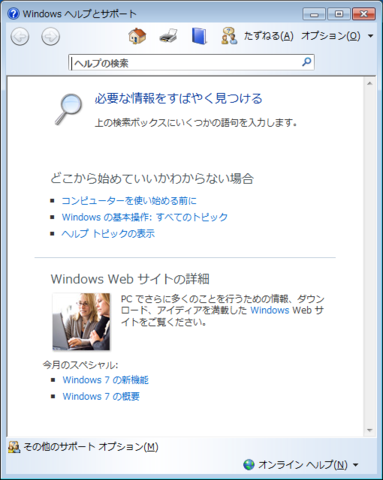This screenshot has width=383, height=480.
Task: Click the Help question mark icon in title bar
Action: 13,14
